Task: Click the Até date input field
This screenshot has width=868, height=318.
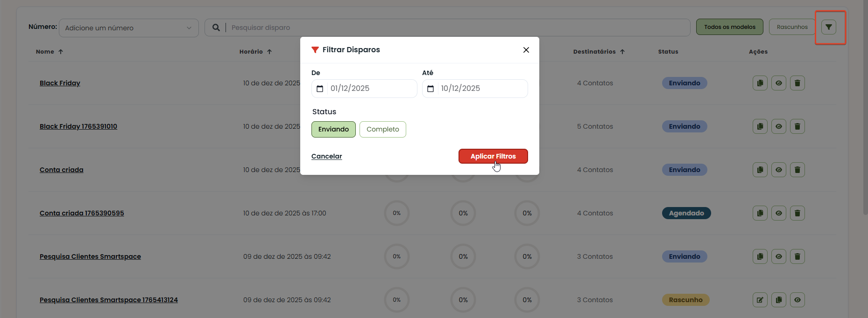Action: pyautogui.click(x=481, y=89)
